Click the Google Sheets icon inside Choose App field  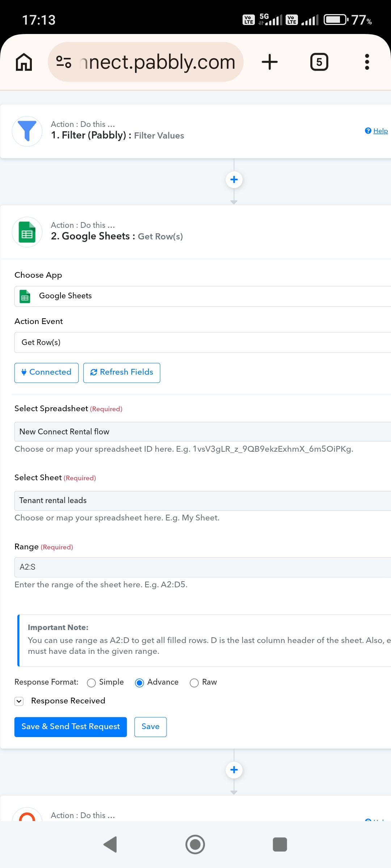25,296
